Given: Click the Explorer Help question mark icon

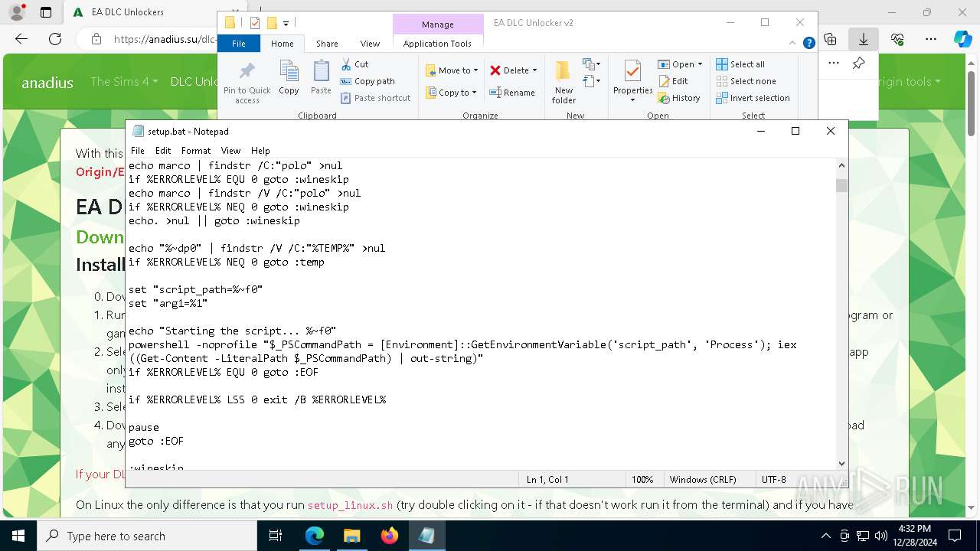Looking at the screenshot, I should [x=808, y=43].
